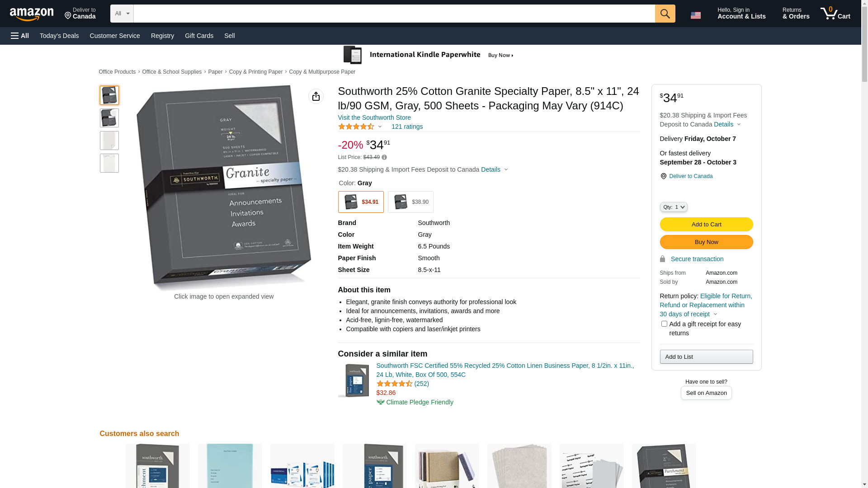868x488 pixels.
Task: Click the magnifying glass search button
Action: (665, 14)
